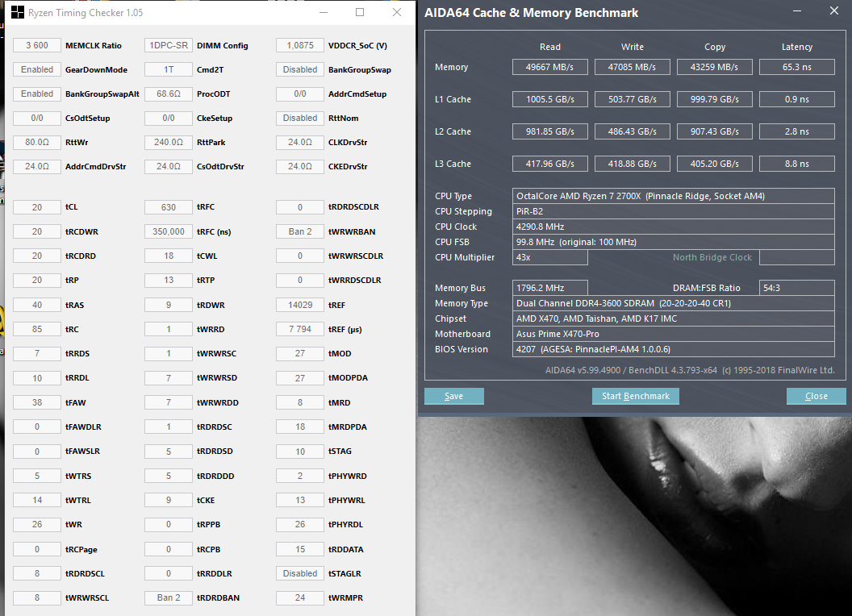Click the CPU Multiplier field 43x

pyautogui.click(x=550, y=257)
